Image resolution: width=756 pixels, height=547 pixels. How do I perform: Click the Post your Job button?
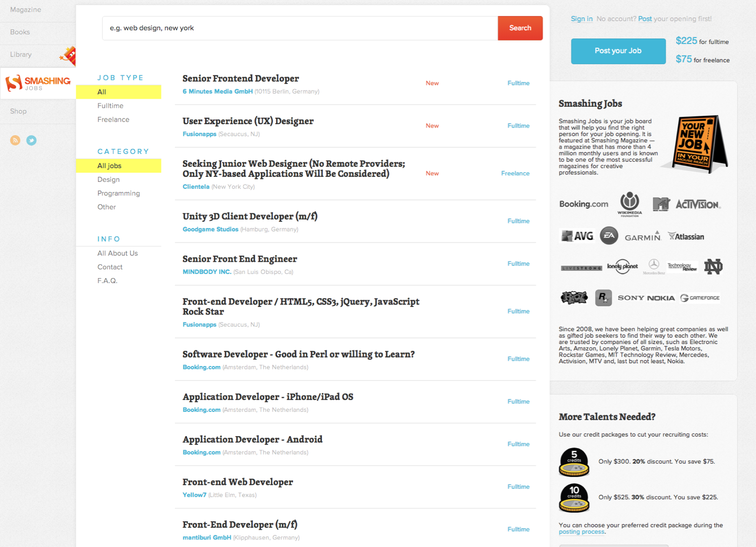tap(618, 51)
